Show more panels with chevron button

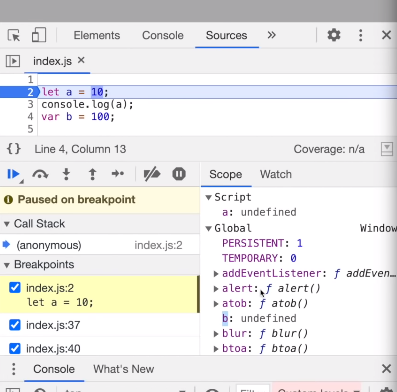(272, 35)
